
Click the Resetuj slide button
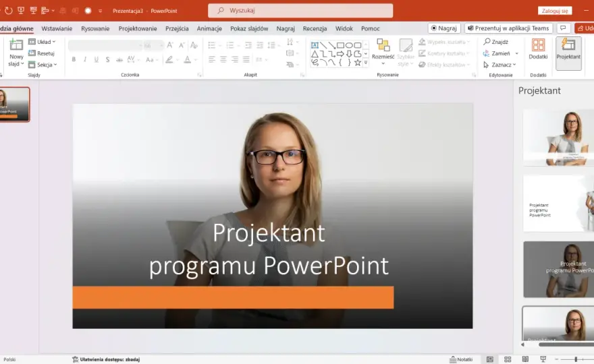point(41,53)
